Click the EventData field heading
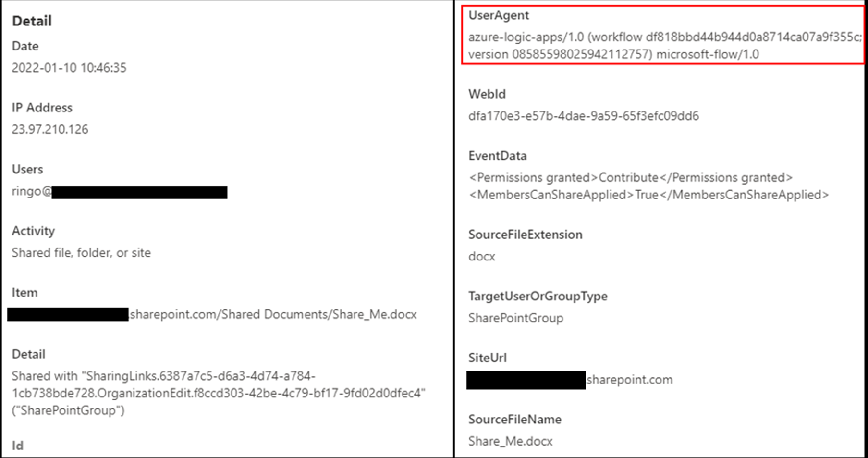868x458 pixels. 497,156
